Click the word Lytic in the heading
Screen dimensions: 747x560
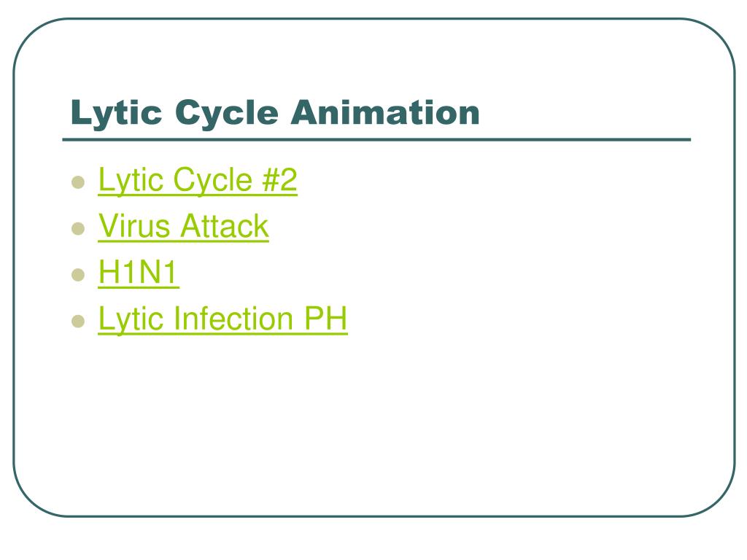coord(116,113)
